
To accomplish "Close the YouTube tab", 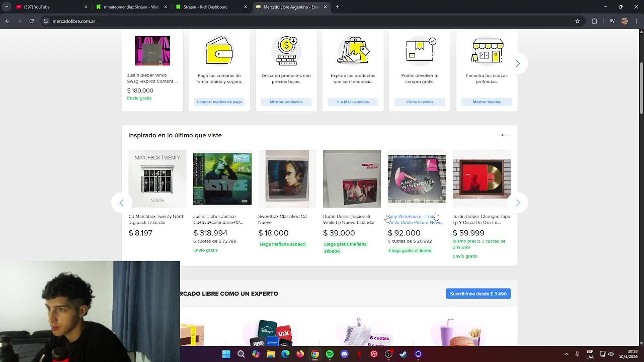I will [86, 7].
